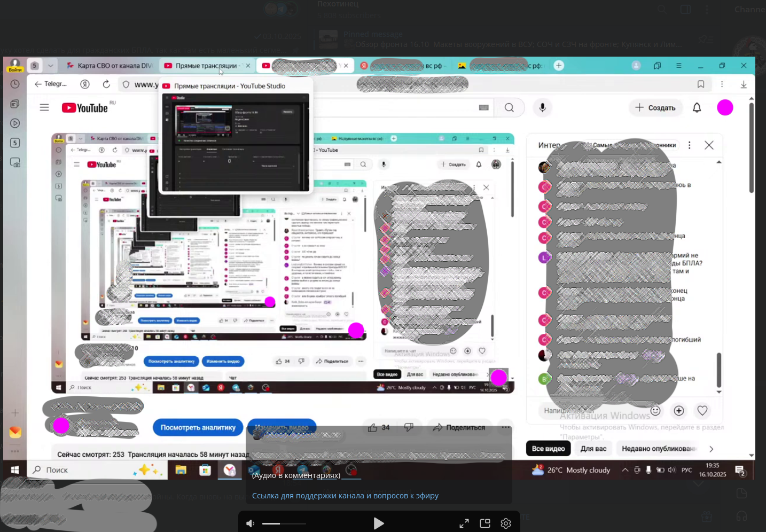Close the Прямые трансляции browser tab
This screenshot has width=766, height=532.
(x=248, y=66)
